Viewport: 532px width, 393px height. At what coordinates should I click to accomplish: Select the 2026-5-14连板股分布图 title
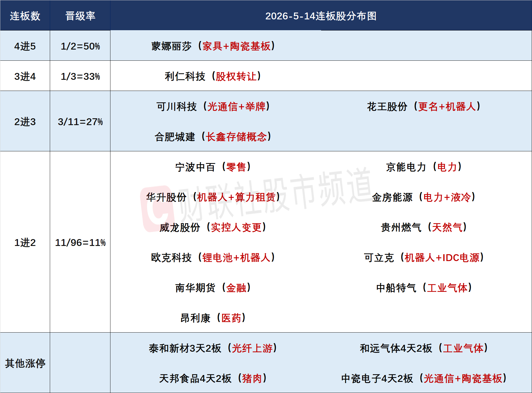pyautogui.click(x=321, y=16)
